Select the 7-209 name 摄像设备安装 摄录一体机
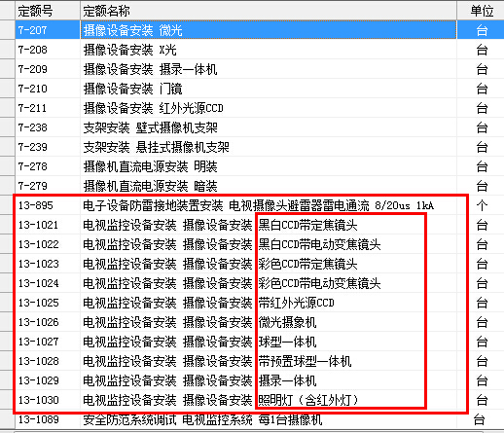The width and height of the screenshot is (504, 433). [269, 69]
